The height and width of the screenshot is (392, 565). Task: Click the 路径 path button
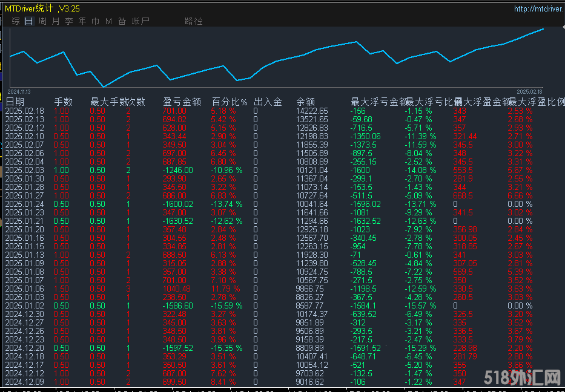pyautogui.click(x=194, y=21)
